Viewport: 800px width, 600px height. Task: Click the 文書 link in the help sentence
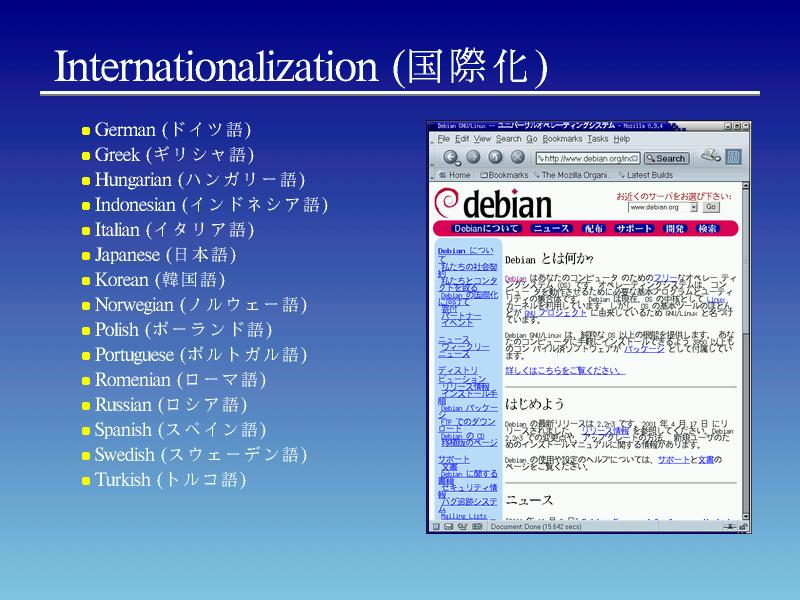[706, 460]
